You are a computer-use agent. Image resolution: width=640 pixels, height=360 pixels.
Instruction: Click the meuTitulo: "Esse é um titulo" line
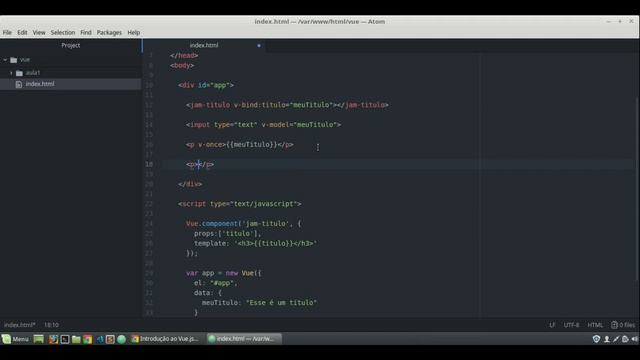259,303
